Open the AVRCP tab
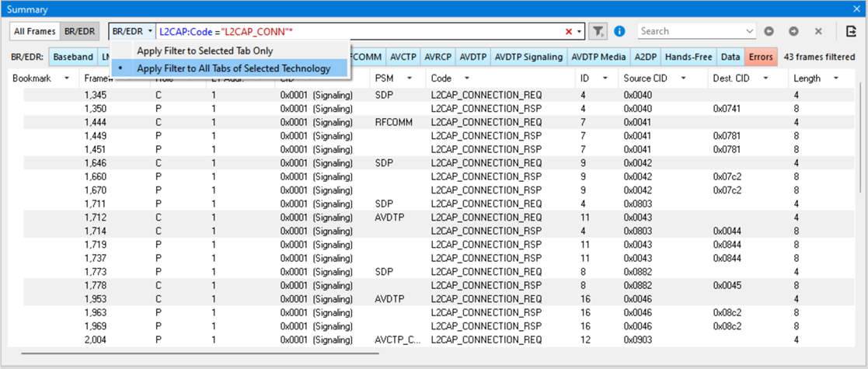Viewport: 868px width, 369px height. [x=438, y=57]
